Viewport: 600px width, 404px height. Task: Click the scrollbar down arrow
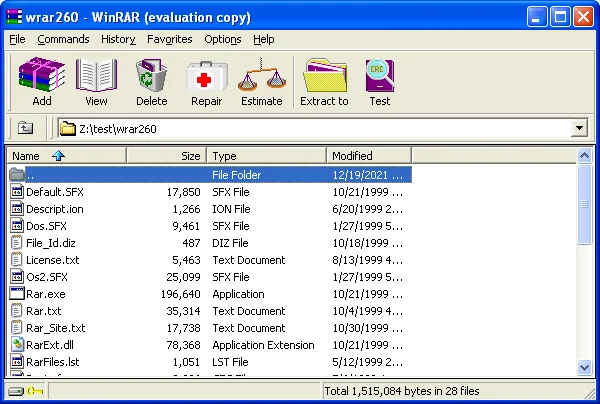pos(584,368)
